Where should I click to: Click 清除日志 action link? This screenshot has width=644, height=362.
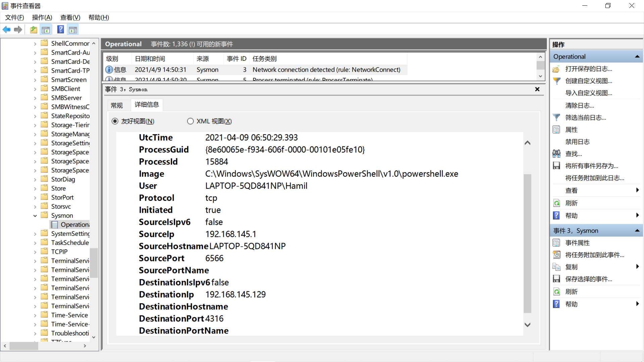579,106
